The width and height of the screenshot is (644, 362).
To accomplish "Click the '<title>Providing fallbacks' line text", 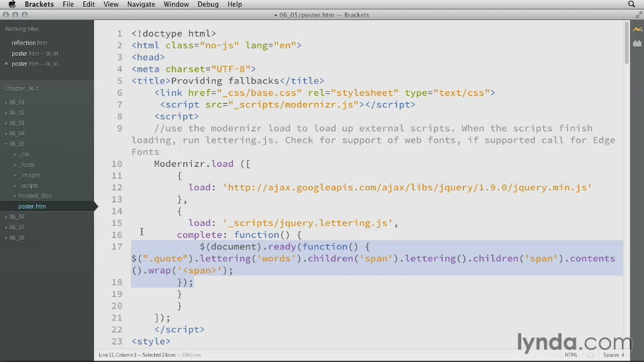I will tap(205, 81).
